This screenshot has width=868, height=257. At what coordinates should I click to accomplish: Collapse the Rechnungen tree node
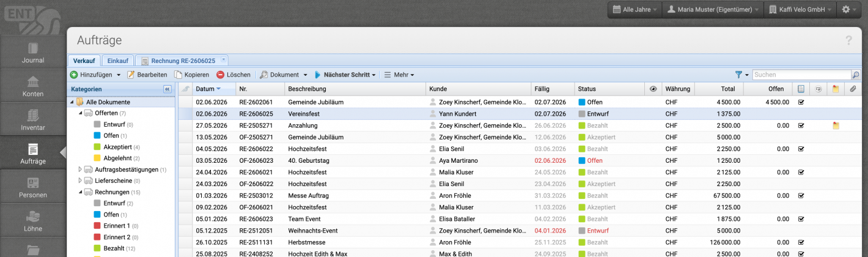point(80,192)
